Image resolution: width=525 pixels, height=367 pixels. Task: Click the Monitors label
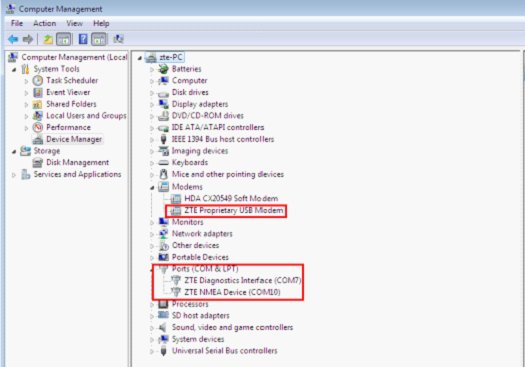188,222
